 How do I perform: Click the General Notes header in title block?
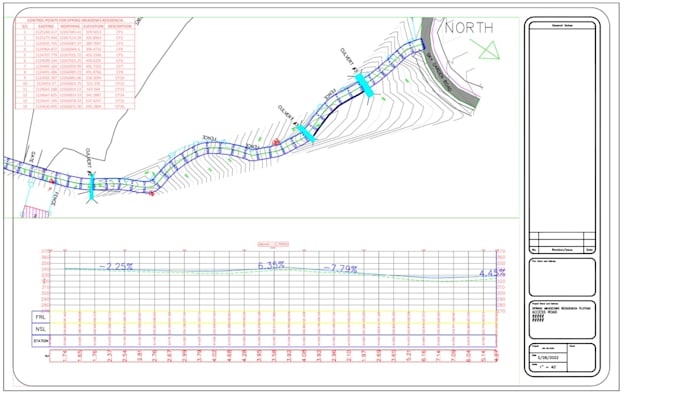point(562,26)
